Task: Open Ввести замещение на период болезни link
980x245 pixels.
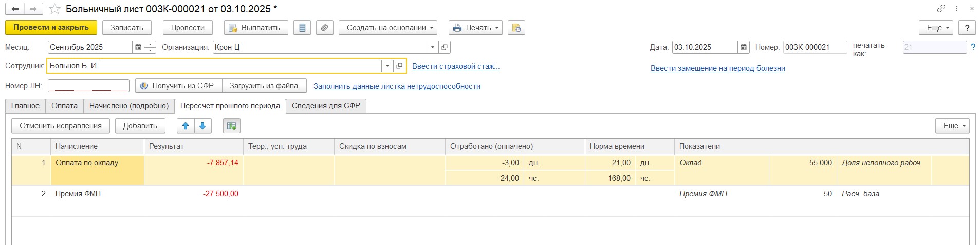Action: pos(718,68)
